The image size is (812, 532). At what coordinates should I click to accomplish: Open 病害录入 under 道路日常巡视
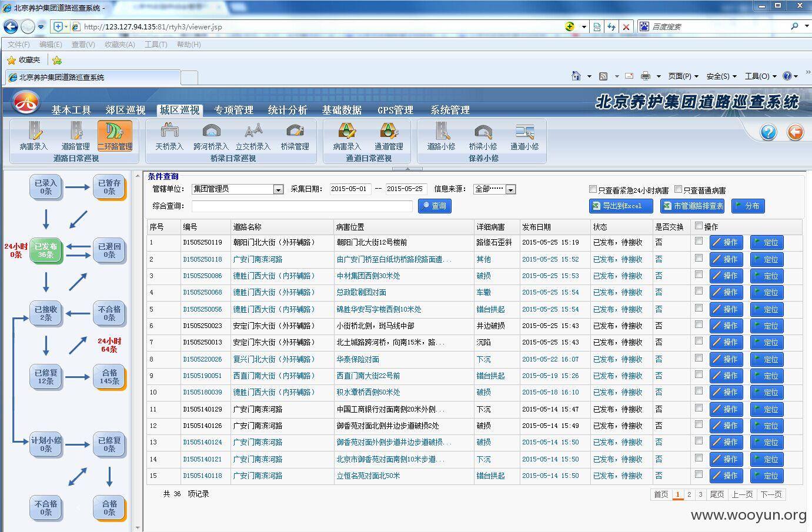point(34,136)
